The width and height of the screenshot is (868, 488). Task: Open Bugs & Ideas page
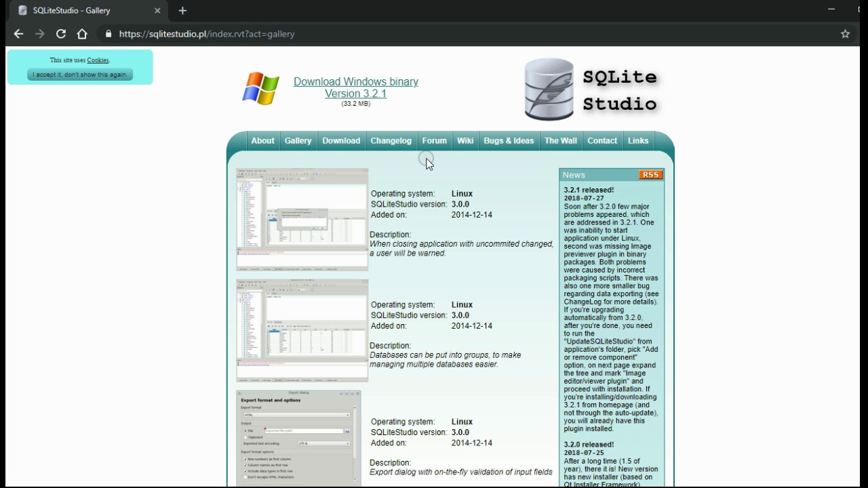tap(509, 141)
